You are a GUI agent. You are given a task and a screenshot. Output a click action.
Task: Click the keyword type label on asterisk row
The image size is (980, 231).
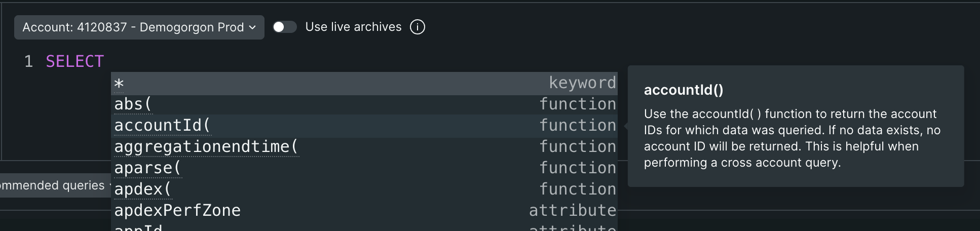pos(582,83)
